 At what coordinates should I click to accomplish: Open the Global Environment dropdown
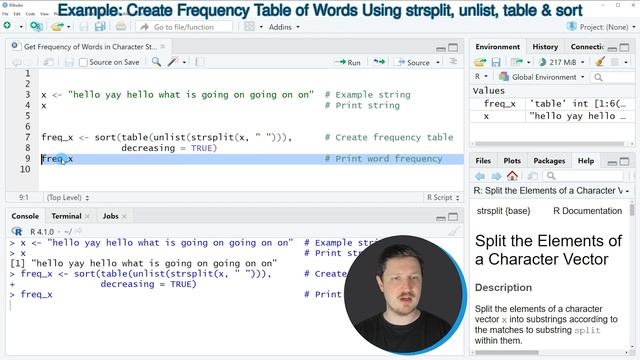pos(542,77)
